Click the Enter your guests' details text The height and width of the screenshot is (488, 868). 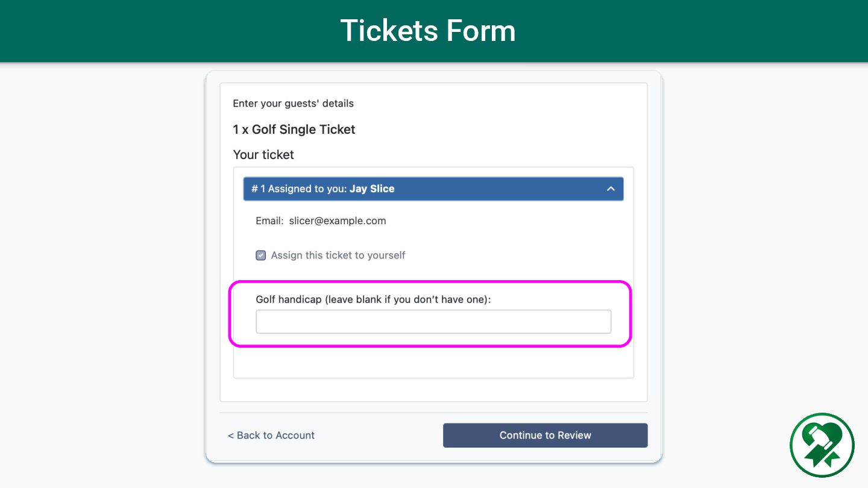pos(293,104)
